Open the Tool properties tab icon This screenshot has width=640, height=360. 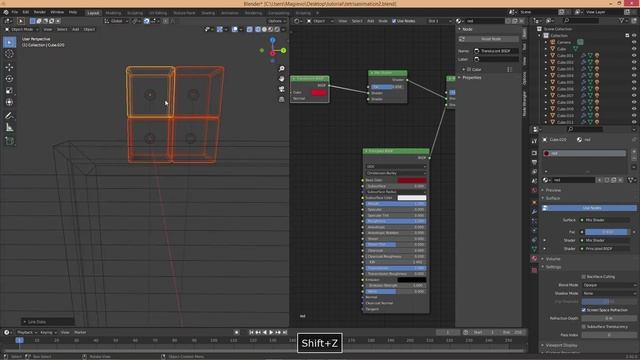[x=534, y=141]
